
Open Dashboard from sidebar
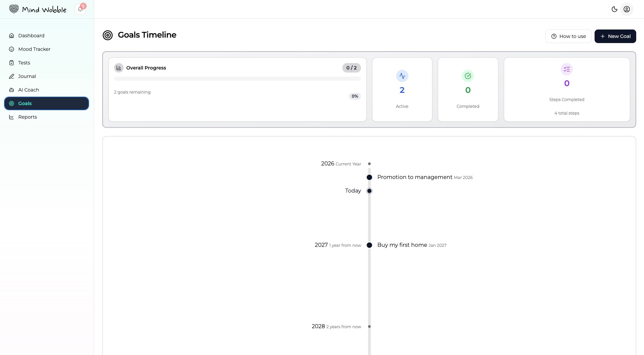[46, 36]
